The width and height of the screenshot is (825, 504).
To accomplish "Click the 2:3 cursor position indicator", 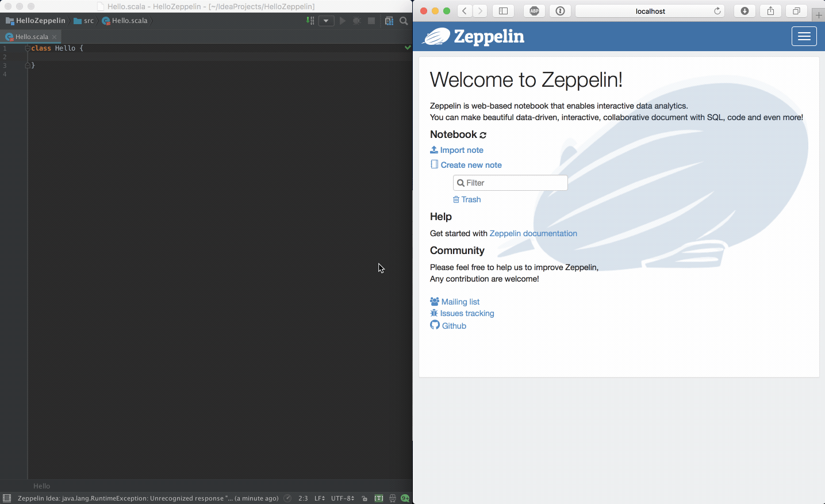I will pos(303,498).
